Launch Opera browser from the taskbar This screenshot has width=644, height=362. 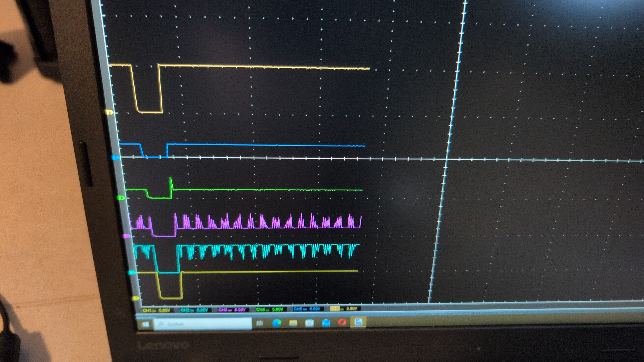coord(342,322)
